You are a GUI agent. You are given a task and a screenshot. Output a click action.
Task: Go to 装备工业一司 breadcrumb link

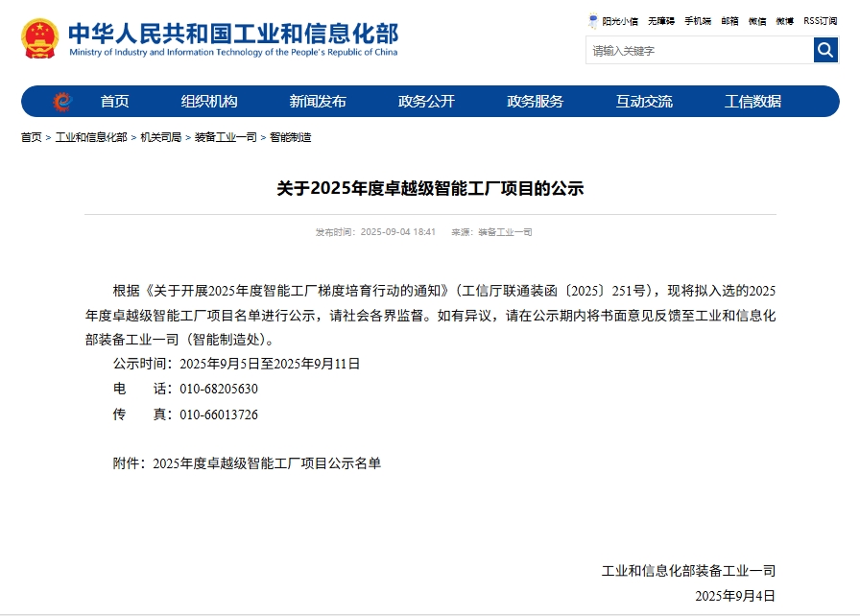[226, 138]
